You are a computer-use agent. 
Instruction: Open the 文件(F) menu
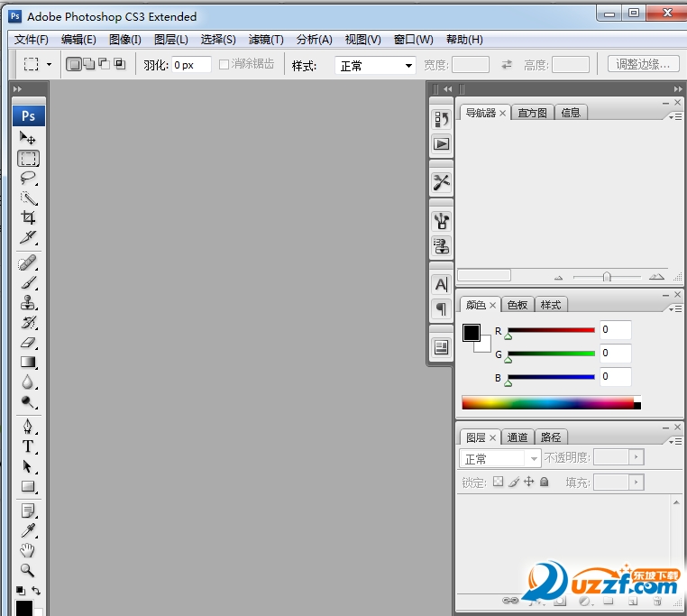(32, 40)
